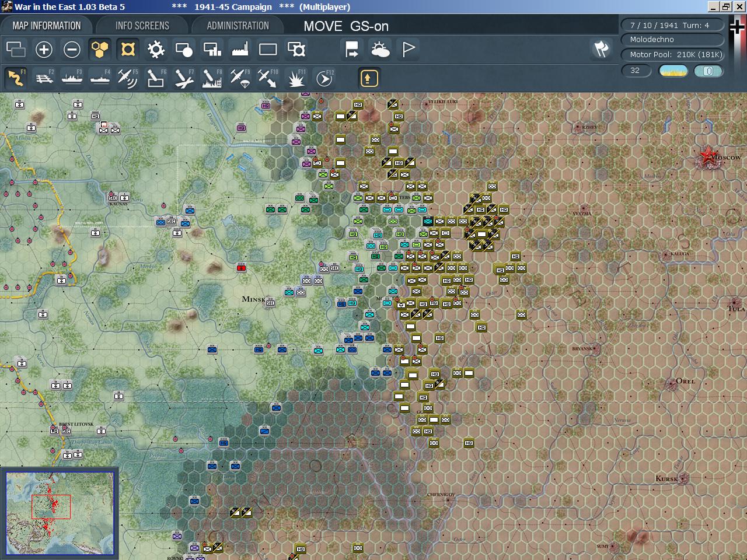This screenshot has height=560, width=747.
Task: Click the German cross flag emblem
Action: 737,27
